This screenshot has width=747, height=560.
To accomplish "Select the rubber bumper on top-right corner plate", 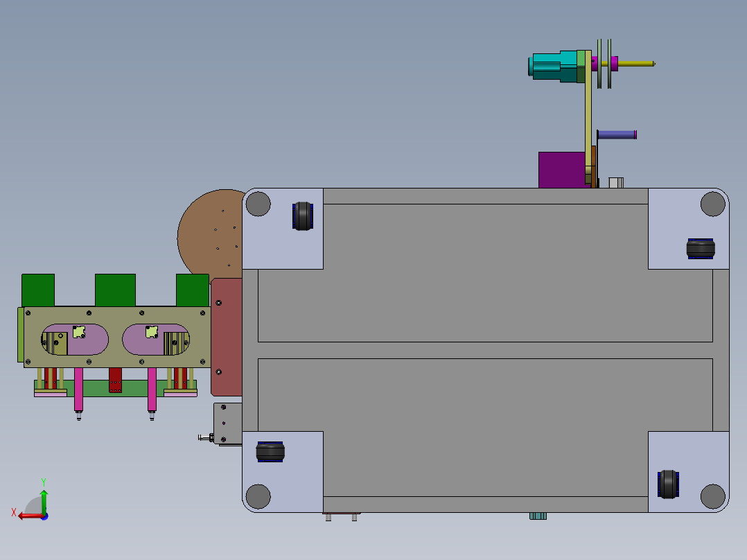I will [x=701, y=249].
